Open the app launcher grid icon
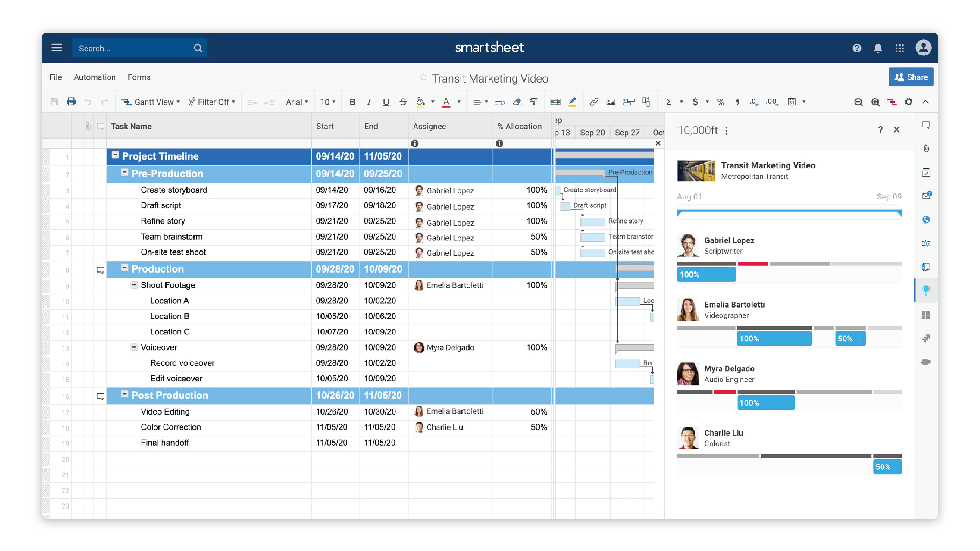This screenshot has height=551, width=980. click(899, 48)
